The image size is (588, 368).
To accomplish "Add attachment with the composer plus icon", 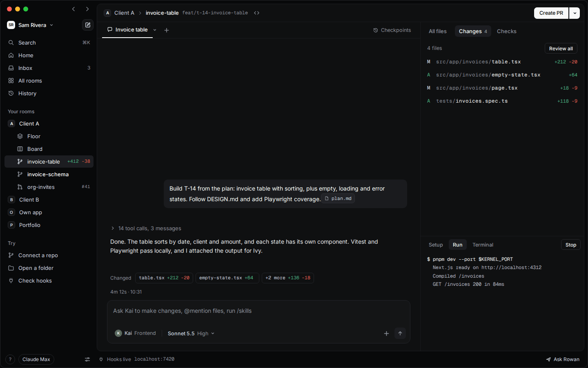I will click(x=386, y=333).
